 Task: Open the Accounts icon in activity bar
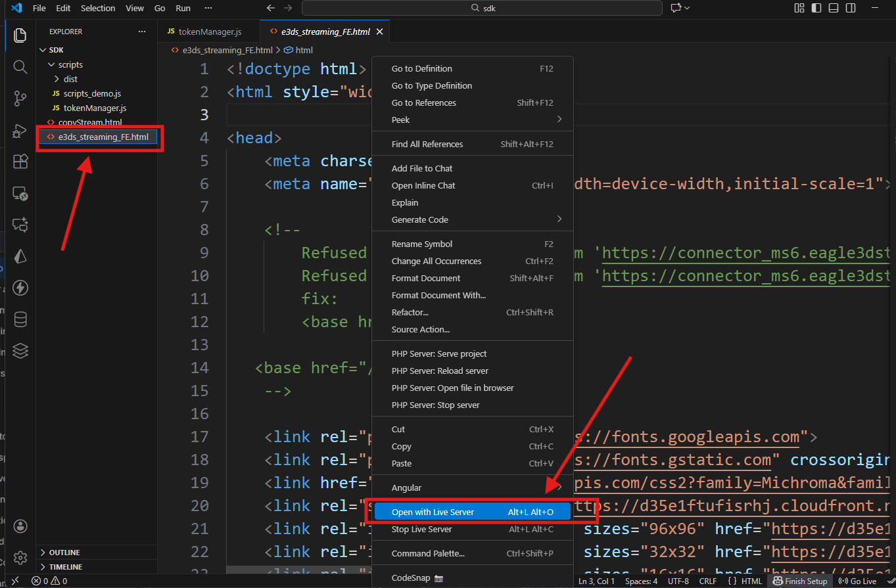pyautogui.click(x=20, y=526)
